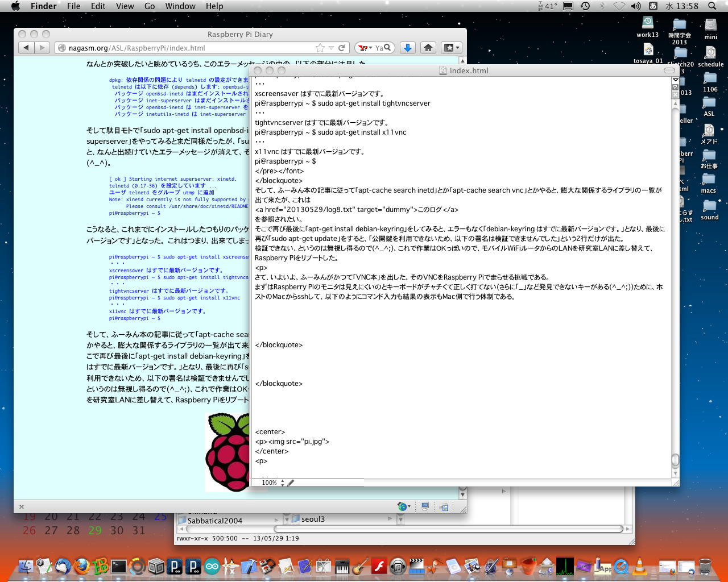The image size is (728, 582).
Task: Launch QuickTime Player from the Dock
Action: (x=621, y=566)
